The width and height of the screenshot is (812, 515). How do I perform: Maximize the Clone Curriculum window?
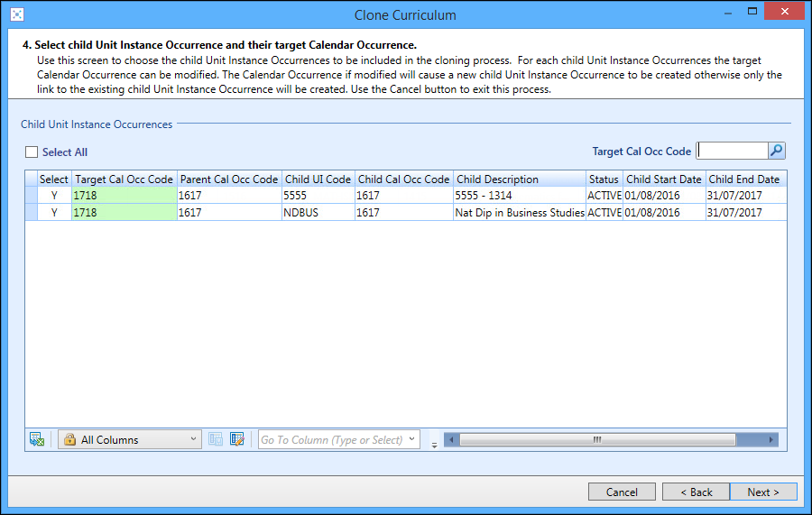tap(752, 11)
